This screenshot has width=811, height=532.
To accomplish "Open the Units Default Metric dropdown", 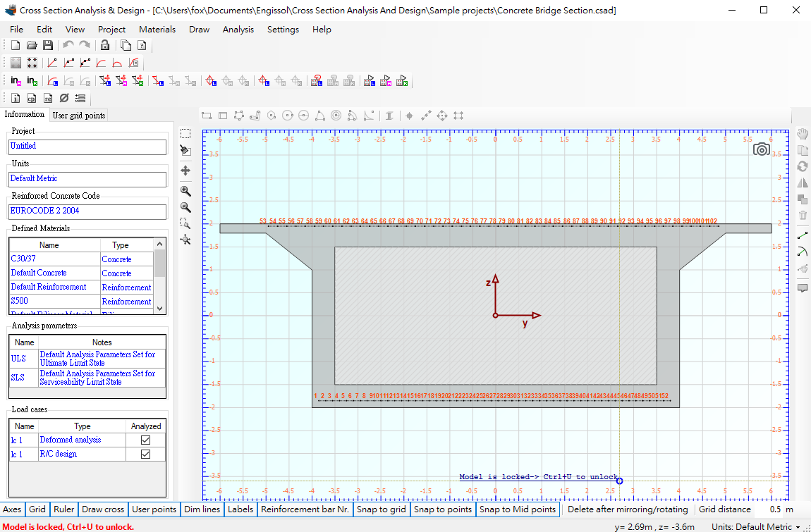I will click(x=756, y=527).
